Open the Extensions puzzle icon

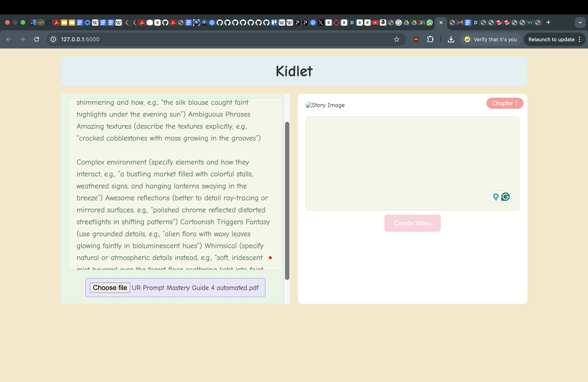click(430, 39)
